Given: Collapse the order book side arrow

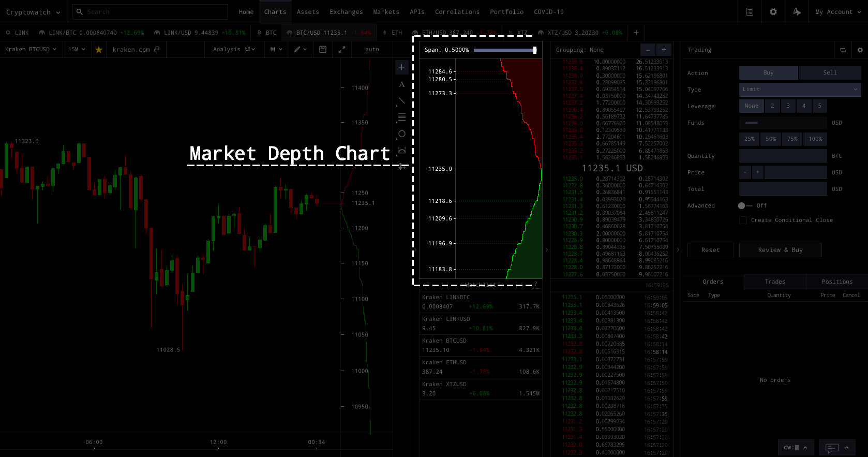Looking at the screenshot, I should pos(547,250).
